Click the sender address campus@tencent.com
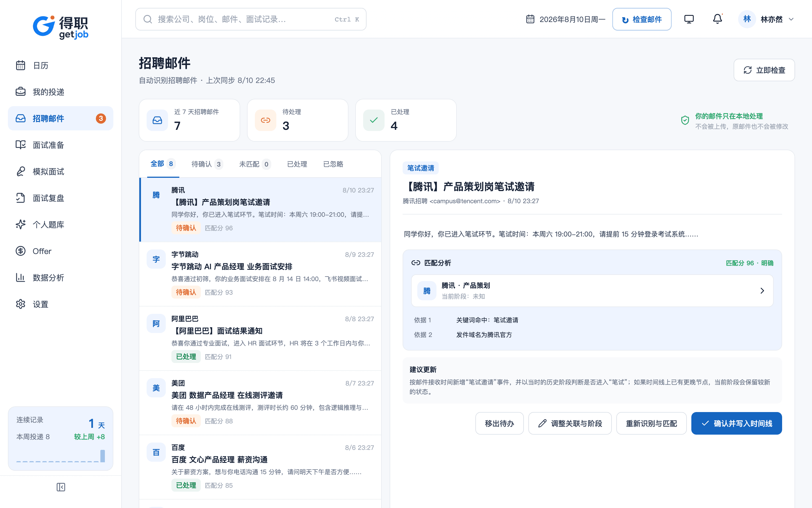The height and width of the screenshot is (508, 812). point(465,201)
